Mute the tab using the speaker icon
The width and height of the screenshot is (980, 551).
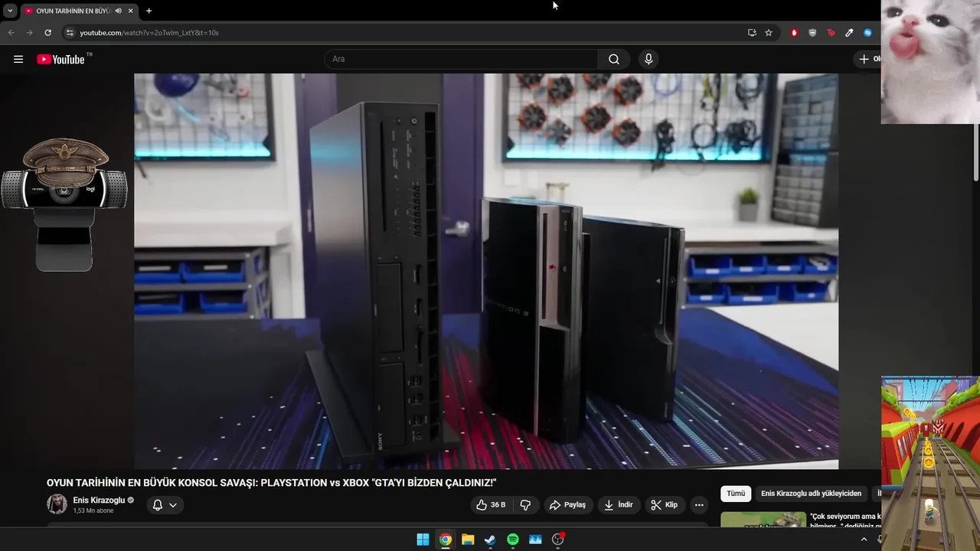(118, 11)
